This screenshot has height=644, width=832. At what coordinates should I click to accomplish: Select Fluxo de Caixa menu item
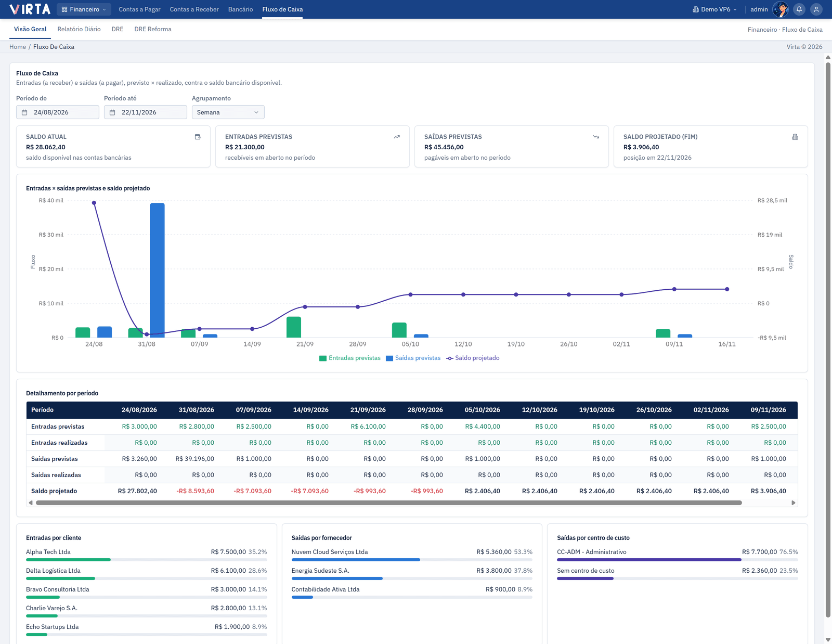[282, 9]
